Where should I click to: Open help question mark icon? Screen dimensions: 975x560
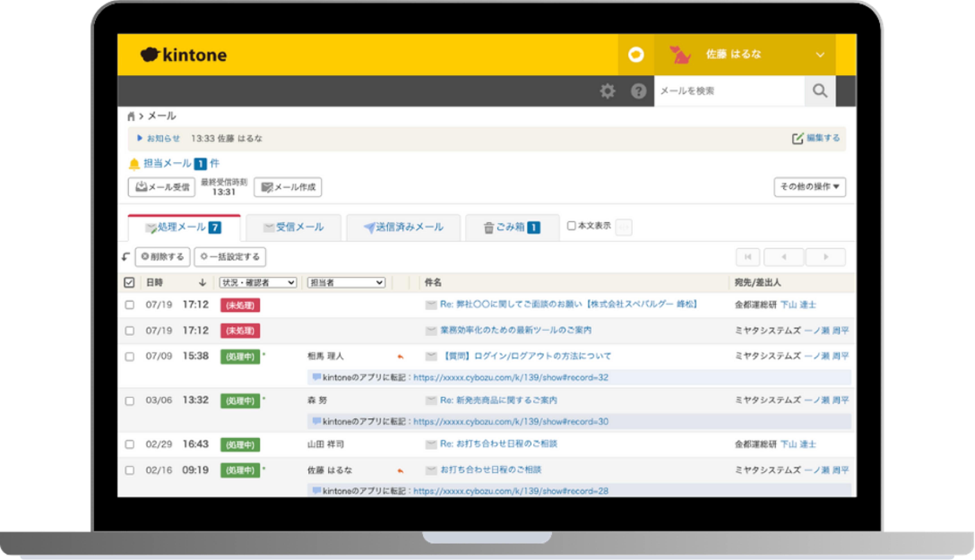[638, 91]
